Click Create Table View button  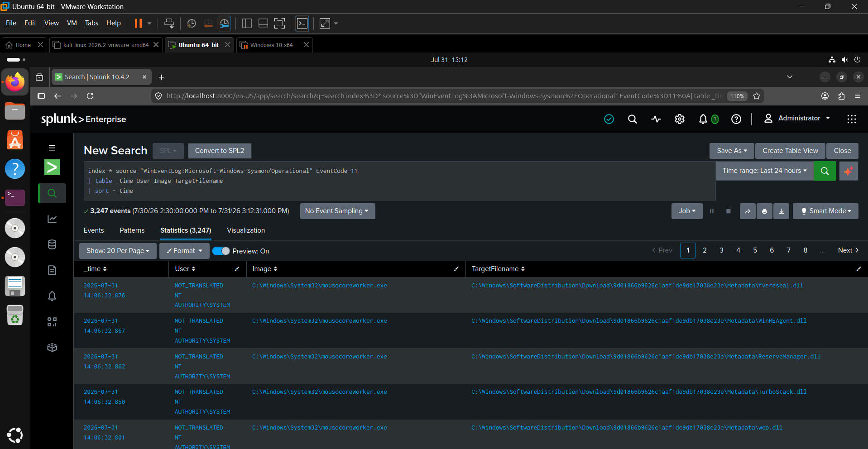coord(791,151)
